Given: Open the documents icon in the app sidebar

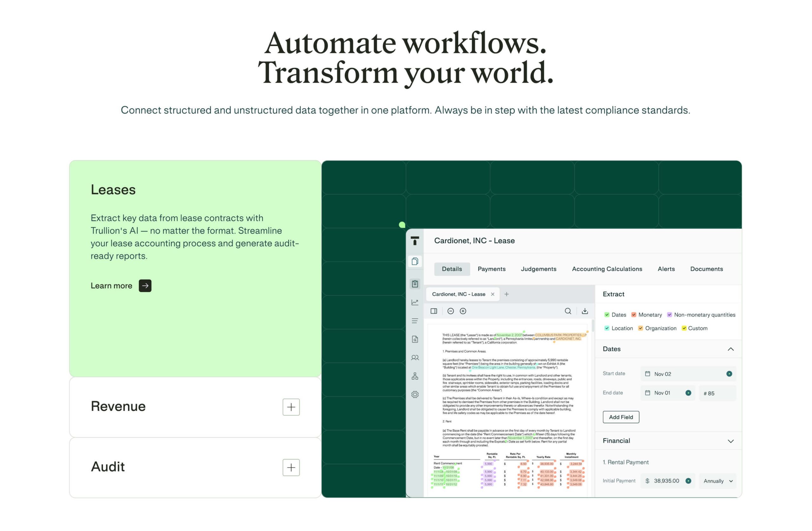Looking at the screenshot, I should click(x=415, y=262).
